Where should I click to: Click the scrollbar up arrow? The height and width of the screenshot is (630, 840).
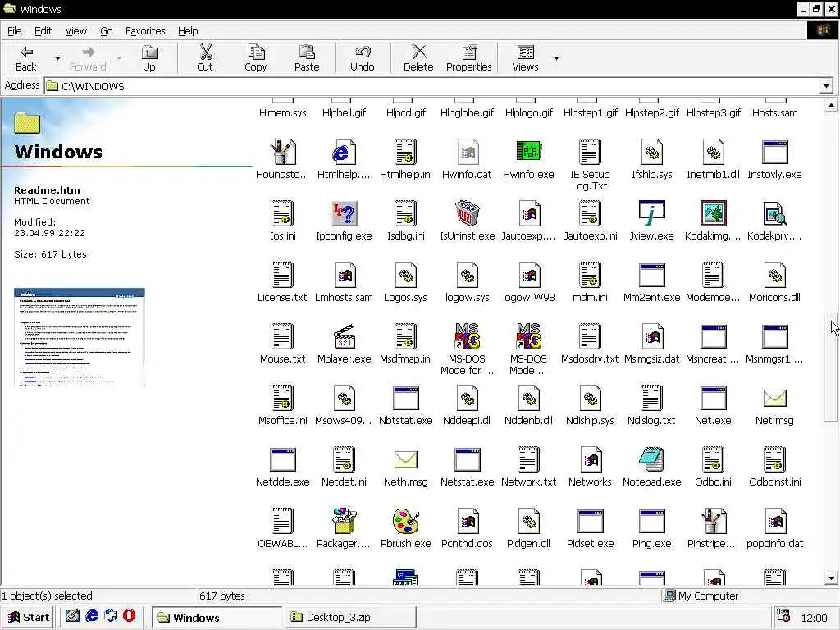[x=831, y=106]
